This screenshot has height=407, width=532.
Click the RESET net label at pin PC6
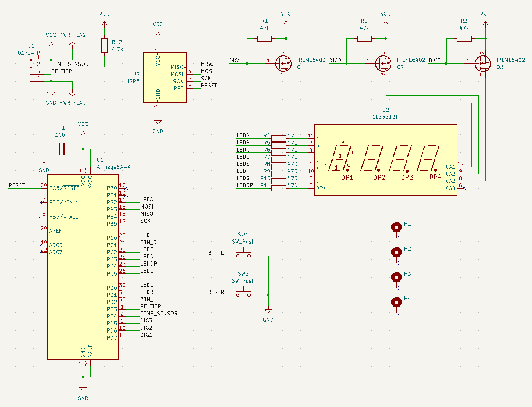[17, 185]
